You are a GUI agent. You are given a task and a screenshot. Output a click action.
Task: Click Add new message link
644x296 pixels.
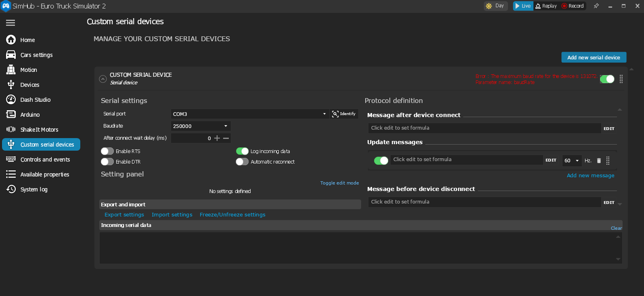[590, 175]
